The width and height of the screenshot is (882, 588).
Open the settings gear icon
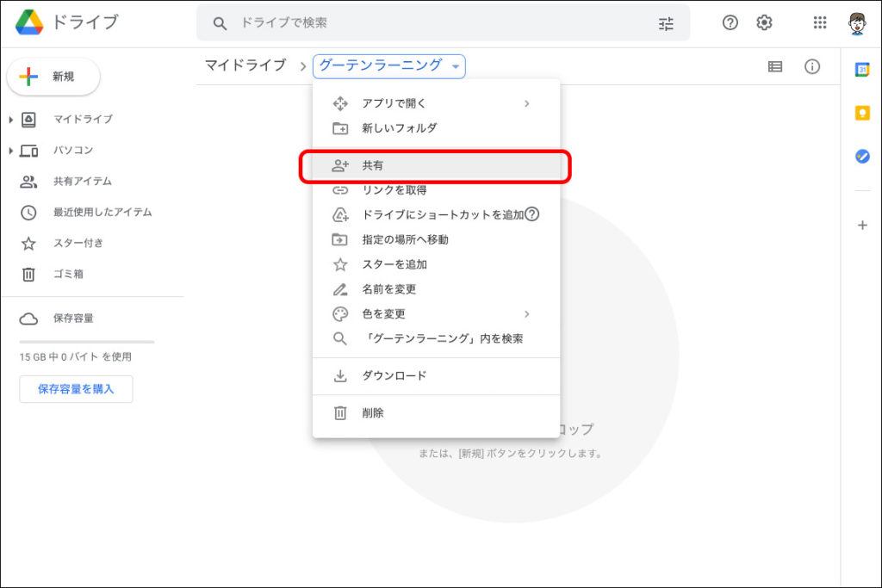[764, 23]
